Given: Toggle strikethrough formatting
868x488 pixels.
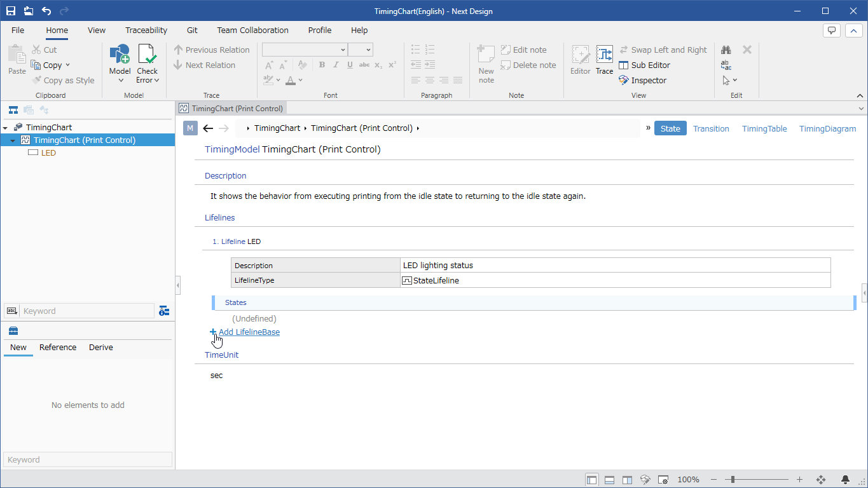Looking at the screenshot, I should tap(364, 65).
